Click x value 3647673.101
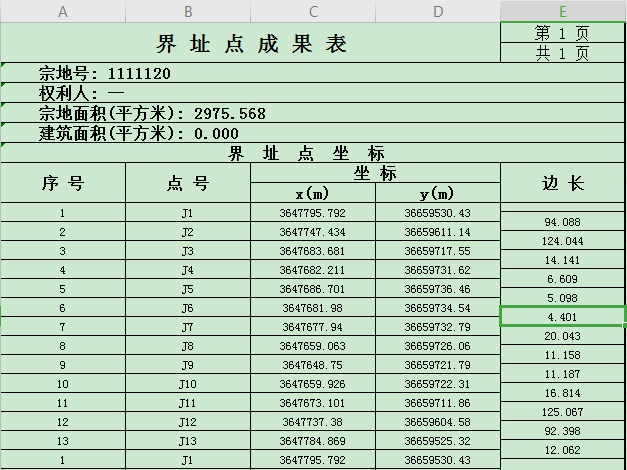The height and width of the screenshot is (470, 627). click(313, 403)
